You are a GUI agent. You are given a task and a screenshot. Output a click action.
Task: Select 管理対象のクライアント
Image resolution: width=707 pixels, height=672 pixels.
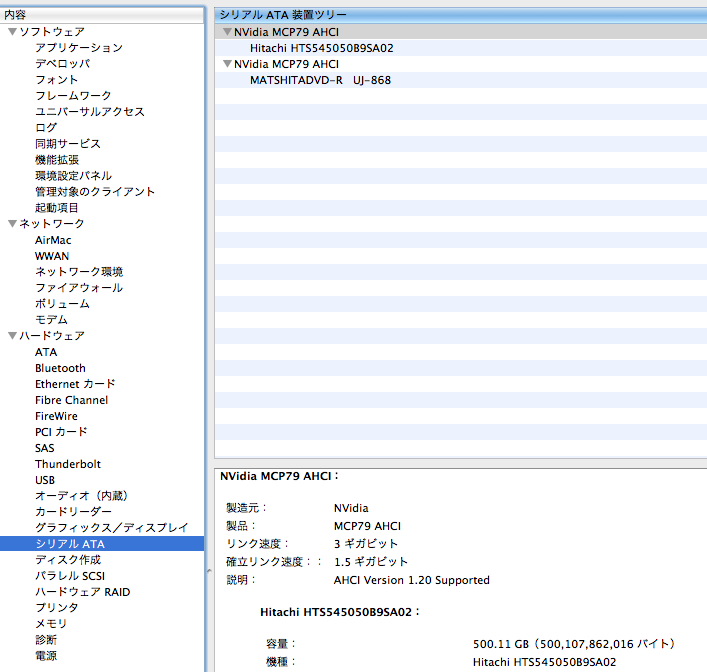(95, 192)
